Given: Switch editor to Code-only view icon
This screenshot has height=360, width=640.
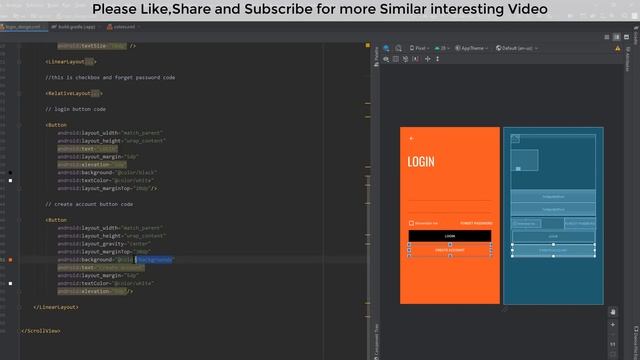Looking at the screenshot, I should click(x=607, y=37).
